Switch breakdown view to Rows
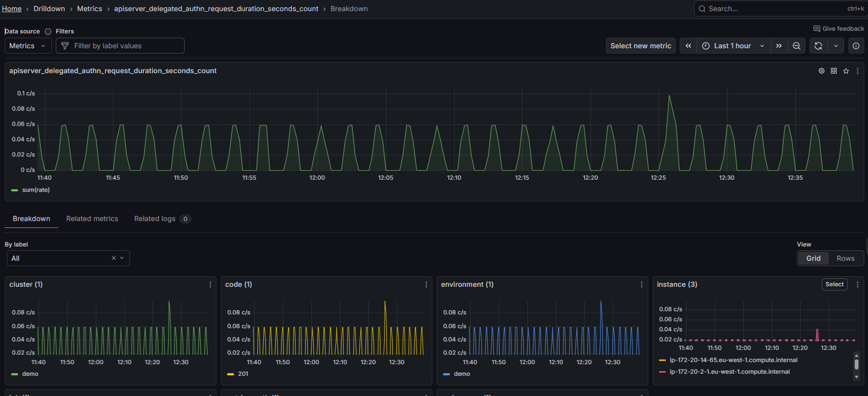The height and width of the screenshot is (396, 868). pyautogui.click(x=845, y=259)
